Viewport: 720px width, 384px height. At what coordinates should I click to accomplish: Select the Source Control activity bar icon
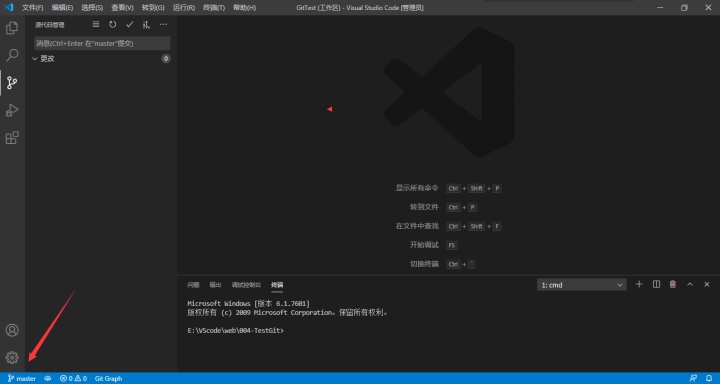click(x=12, y=83)
